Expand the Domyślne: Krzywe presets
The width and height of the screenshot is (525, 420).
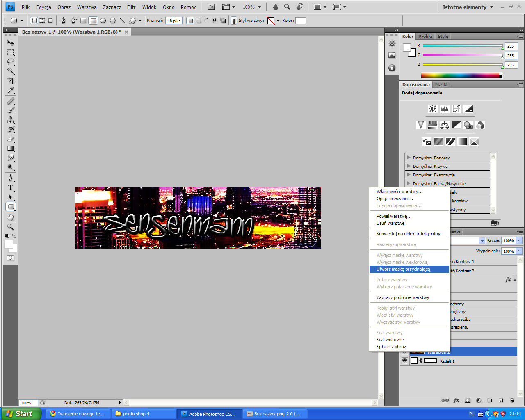pyautogui.click(x=409, y=166)
